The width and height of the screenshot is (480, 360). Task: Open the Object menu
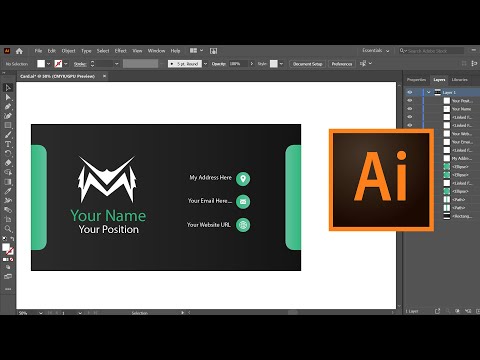pyautogui.click(x=68, y=51)
